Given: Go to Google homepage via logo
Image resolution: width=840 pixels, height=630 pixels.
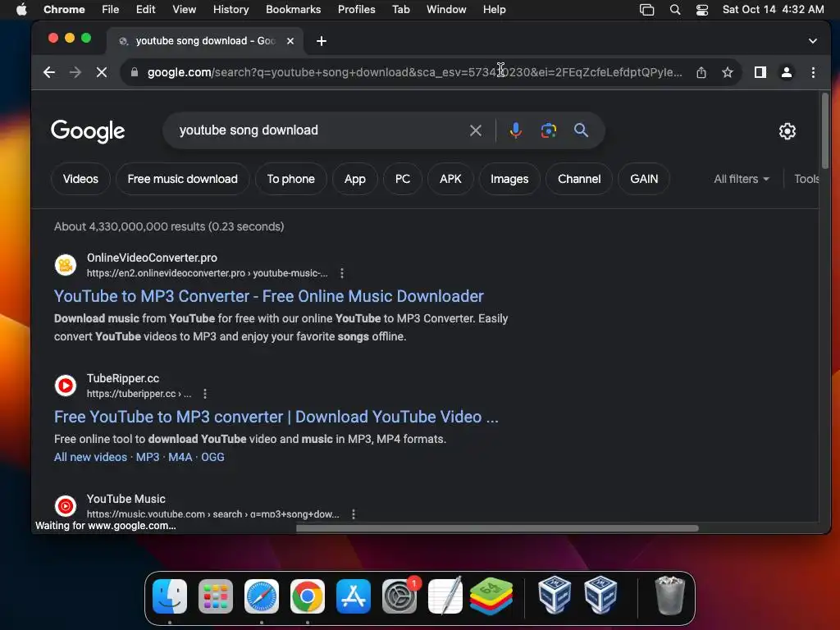Looking at the screenshot, I should pyautogui.click(x=88, y=131).
